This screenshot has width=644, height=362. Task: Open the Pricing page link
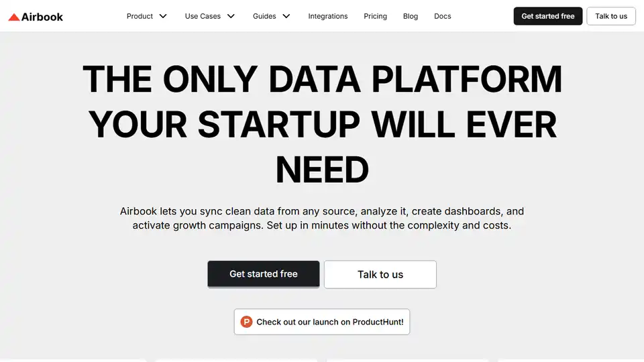[375, 16]
